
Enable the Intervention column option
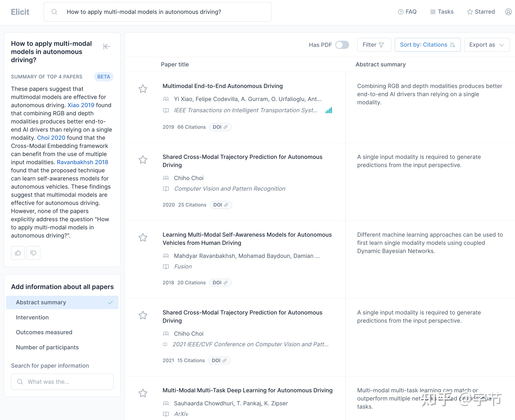pos(32,317)
